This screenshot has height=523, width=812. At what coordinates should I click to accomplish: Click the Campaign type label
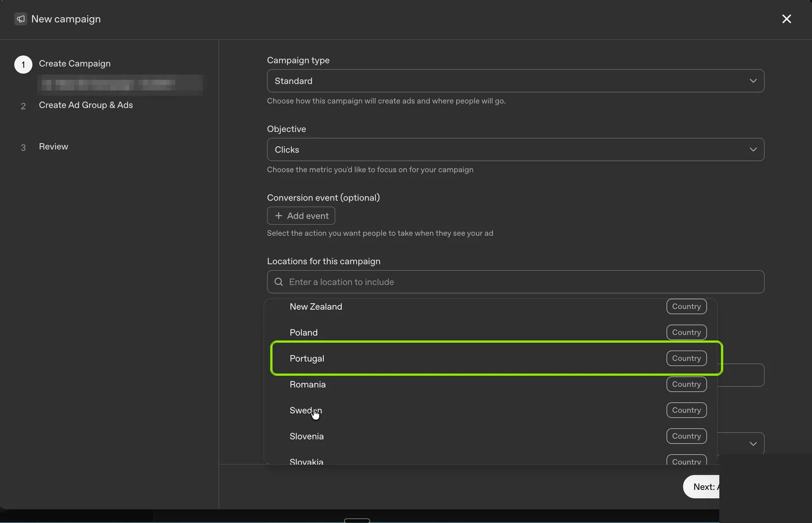[298, 60]
